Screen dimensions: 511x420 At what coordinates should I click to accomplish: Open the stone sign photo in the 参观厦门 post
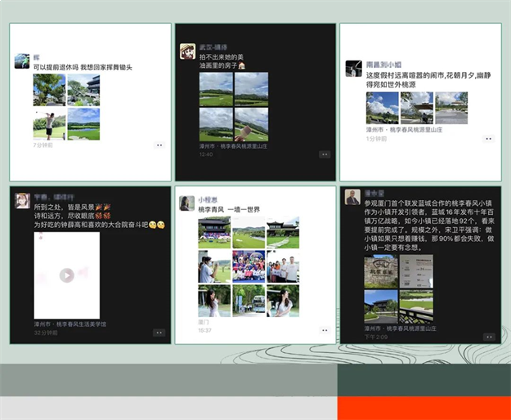tap(381, 271)
